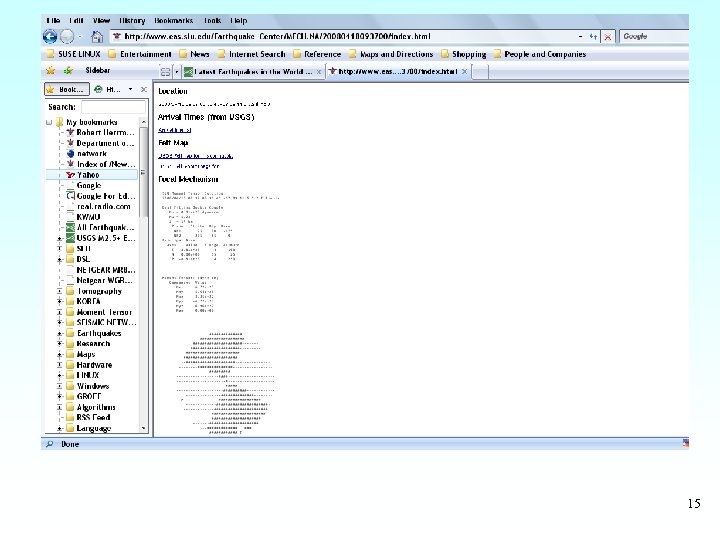Click the Shopping bookmarks folder on the toolbar
This screenshot has width=720, height=540.
click(468, 54)
